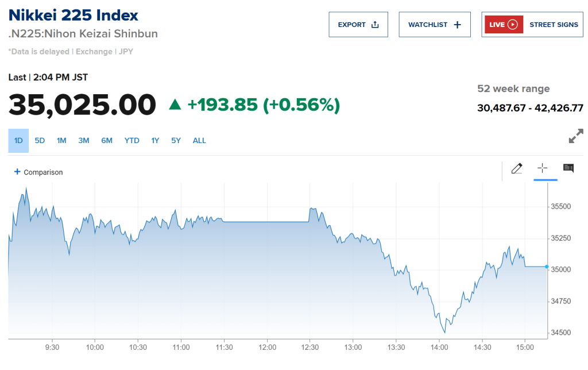Open the 5Y chart range
Screen dimensions: 588x370
[176, 141]
